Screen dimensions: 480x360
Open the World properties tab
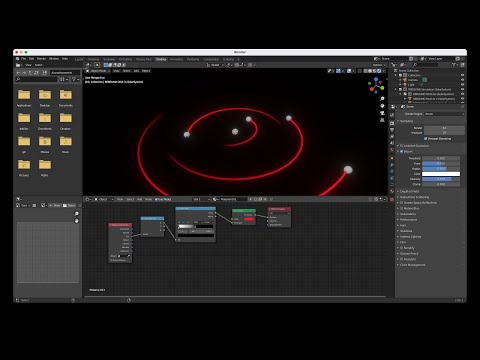[x=392, y=149]
